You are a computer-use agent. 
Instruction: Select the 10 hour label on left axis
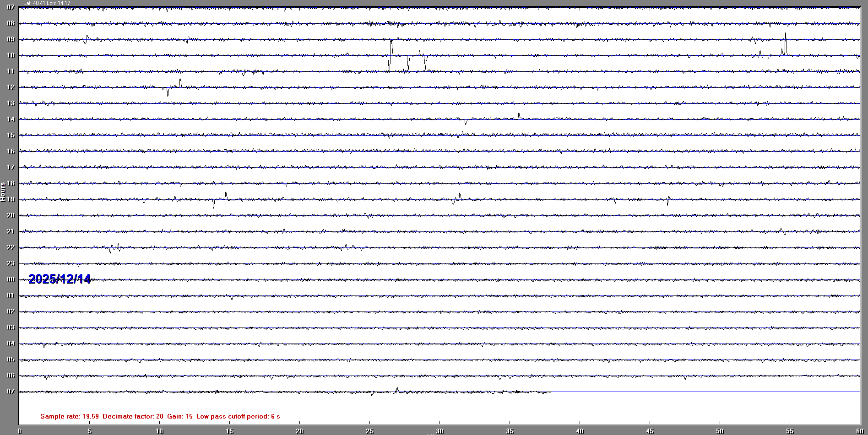click(11, 55)
